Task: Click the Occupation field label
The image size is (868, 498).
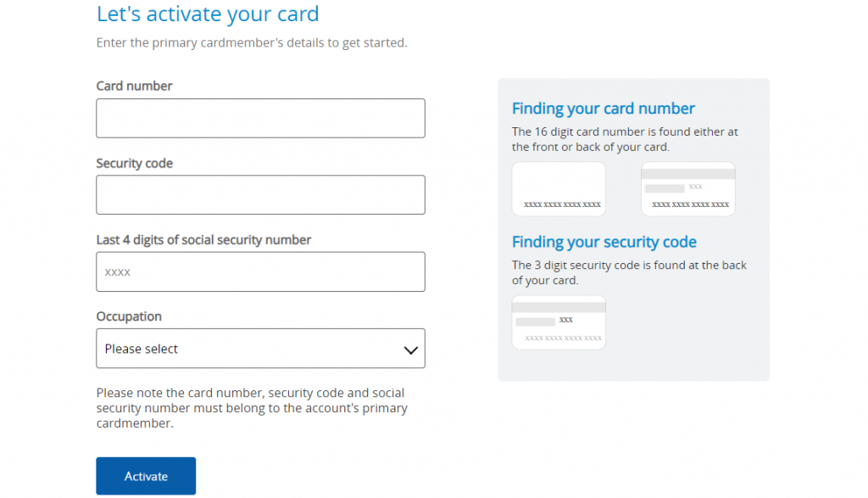Action: click(x=129, y=316)
